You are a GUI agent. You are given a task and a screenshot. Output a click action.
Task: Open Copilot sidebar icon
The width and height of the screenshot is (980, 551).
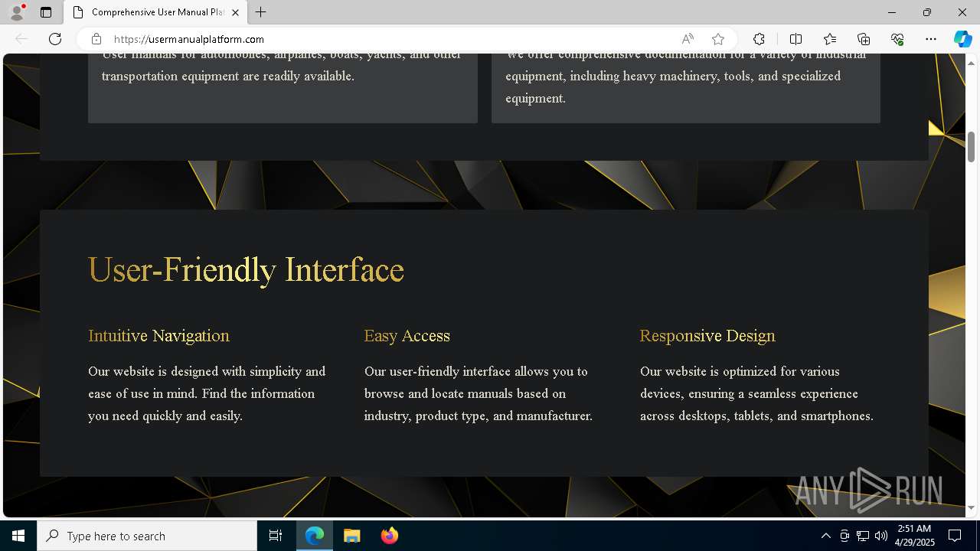(x=962, y=39)
